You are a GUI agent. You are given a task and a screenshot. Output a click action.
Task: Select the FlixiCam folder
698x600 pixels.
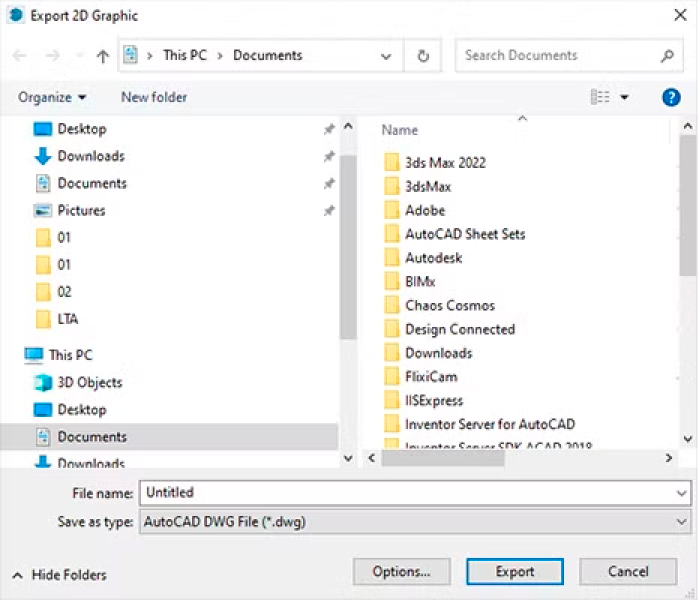(420, 377)
